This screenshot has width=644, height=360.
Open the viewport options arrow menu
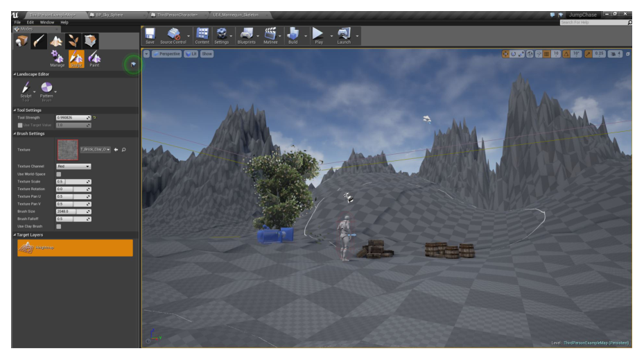[x=147, y=54]
